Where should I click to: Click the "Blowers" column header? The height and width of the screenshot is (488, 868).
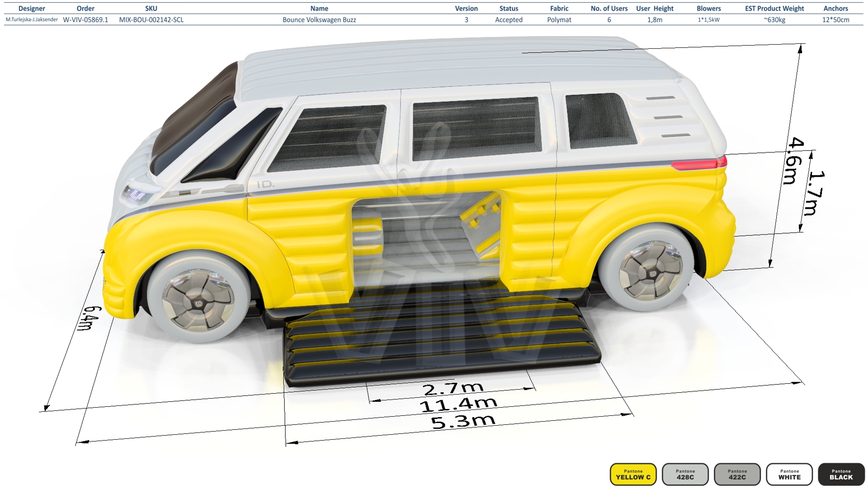(709, 9)
